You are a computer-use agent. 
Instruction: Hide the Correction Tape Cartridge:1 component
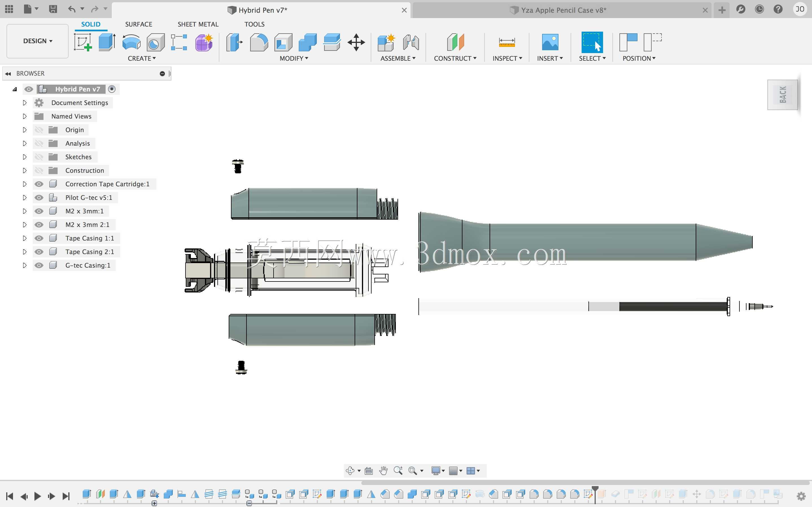(39, 184)
